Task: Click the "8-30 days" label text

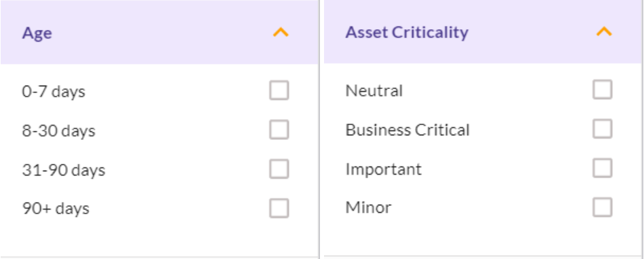Action: (x=58, y=131)
